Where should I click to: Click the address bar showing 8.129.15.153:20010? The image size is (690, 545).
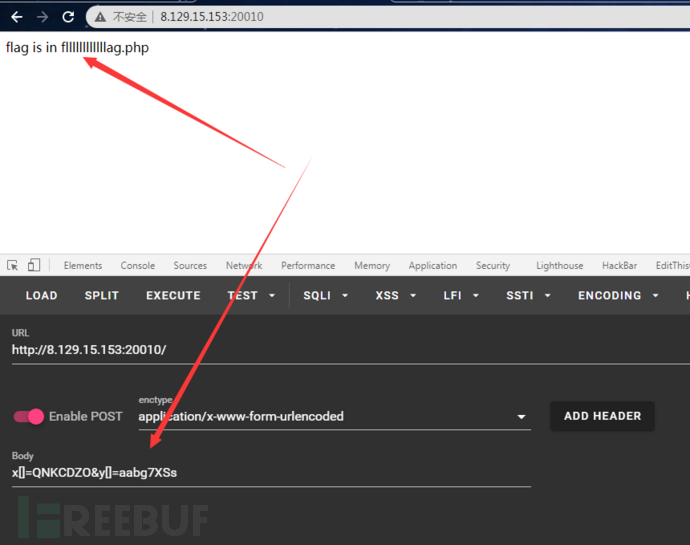tap(387, 17)
